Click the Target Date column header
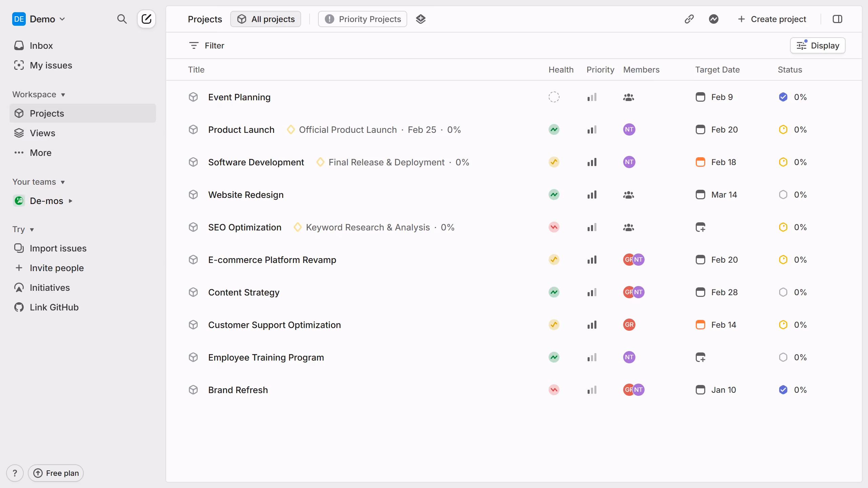 [717, 70]
